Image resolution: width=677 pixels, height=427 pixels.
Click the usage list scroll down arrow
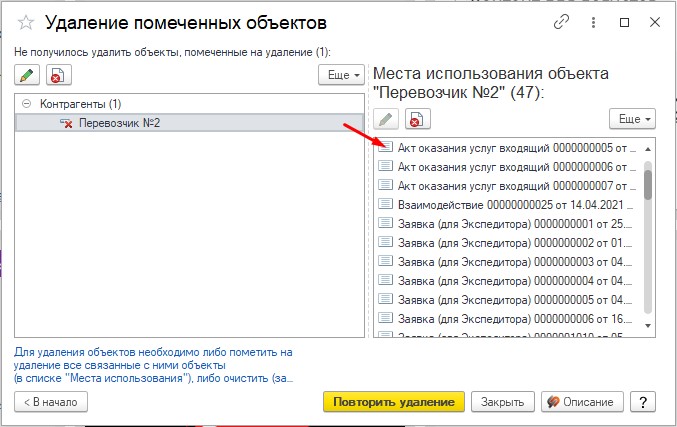click(x=648, y=326)
